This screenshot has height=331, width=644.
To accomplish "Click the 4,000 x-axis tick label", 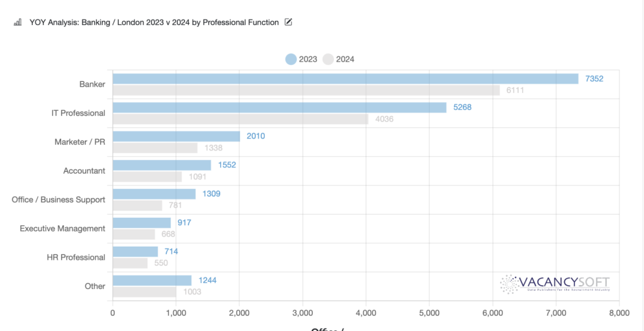I will click(x=366, y=313).
